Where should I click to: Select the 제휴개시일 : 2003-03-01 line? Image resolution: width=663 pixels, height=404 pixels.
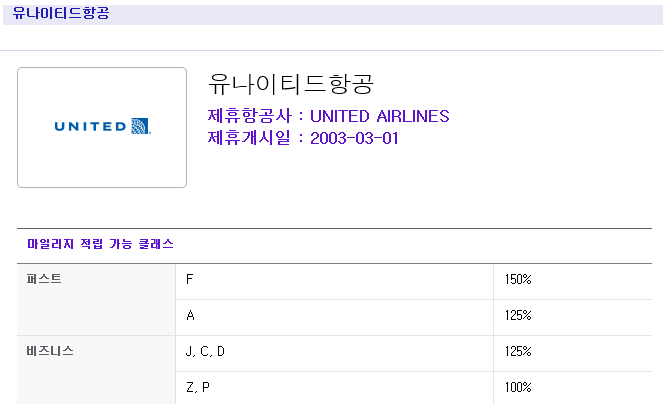[x=303, y=138]
